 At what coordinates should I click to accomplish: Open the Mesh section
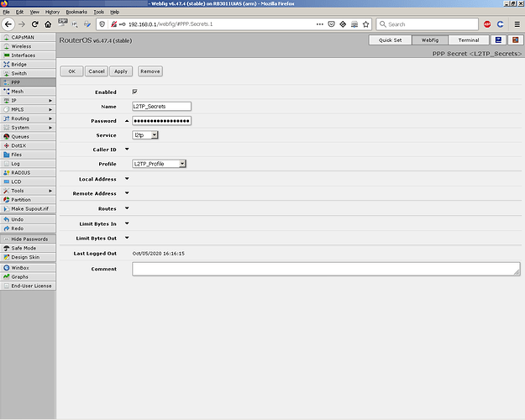(x=28, y=92)
